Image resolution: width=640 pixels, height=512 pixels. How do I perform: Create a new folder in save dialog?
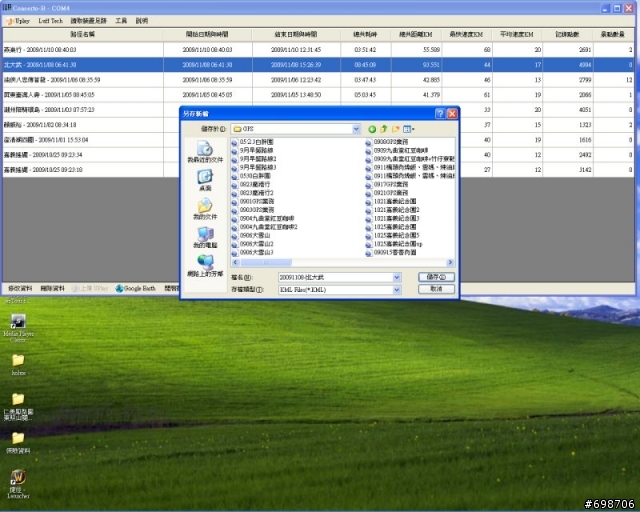pos(395,129)
